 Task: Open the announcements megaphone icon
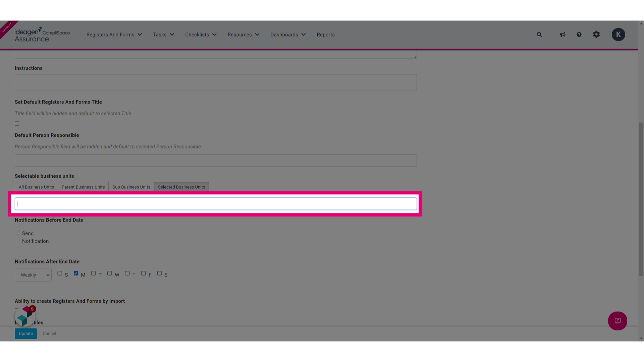(x=562, y=35)
